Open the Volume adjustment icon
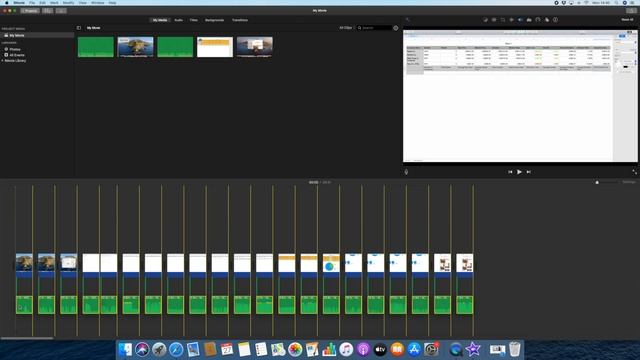 520,20
